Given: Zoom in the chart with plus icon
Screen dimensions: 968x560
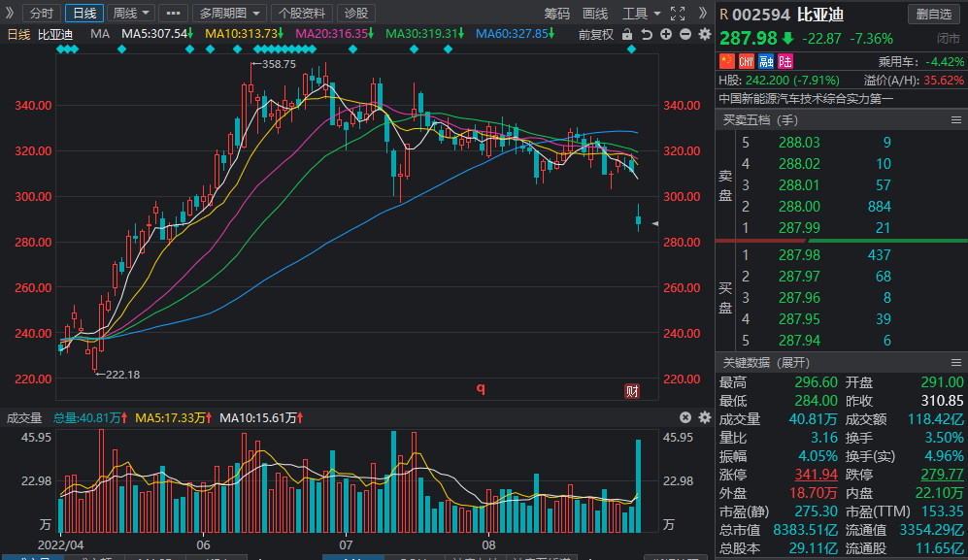Looking at the screenshot, I should tap(665, 35).
